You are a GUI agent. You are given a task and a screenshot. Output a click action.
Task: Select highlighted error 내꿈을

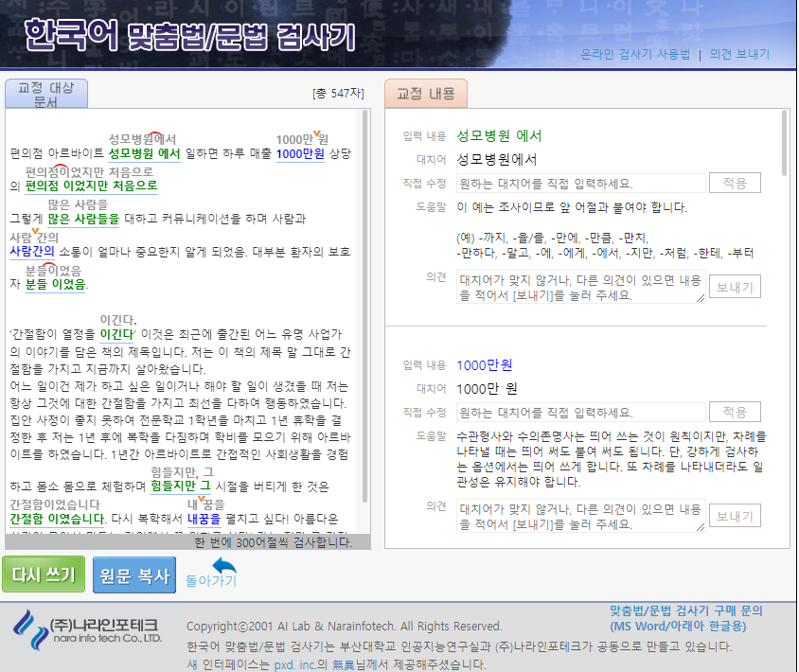tap(204, 519)
